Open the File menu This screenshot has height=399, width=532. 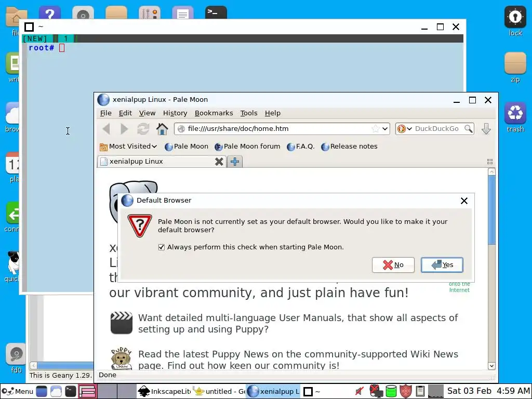pyautogui.click(x=106, y=113)
